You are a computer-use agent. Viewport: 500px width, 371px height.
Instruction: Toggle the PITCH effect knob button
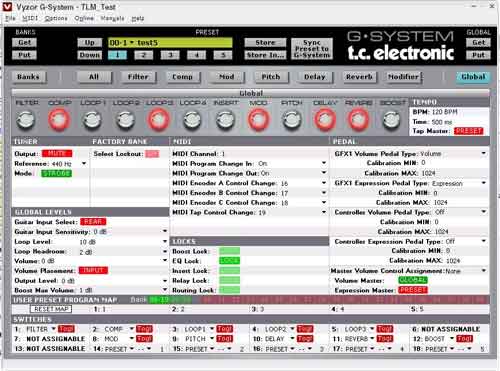[x=292, y=120]
